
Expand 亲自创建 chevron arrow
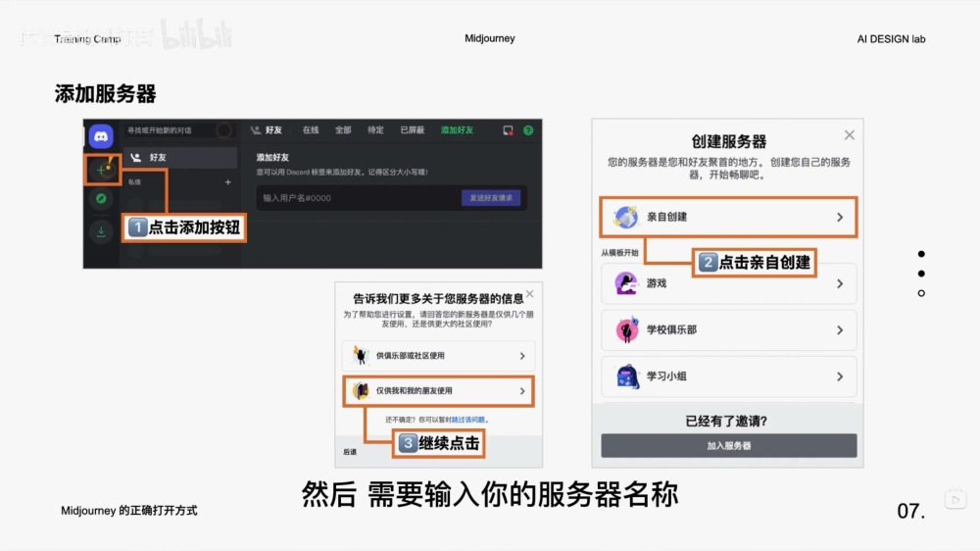840,217
